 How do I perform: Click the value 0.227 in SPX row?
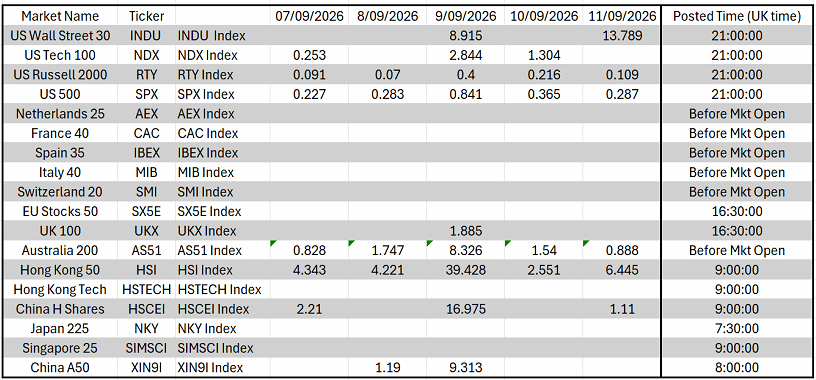(x=310, y=94)
